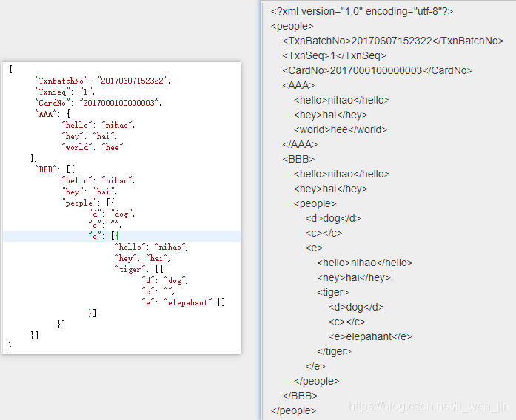Click the "TxnBatchNo" JSON line
Screen dimensions: 516x420
[103, 81]
